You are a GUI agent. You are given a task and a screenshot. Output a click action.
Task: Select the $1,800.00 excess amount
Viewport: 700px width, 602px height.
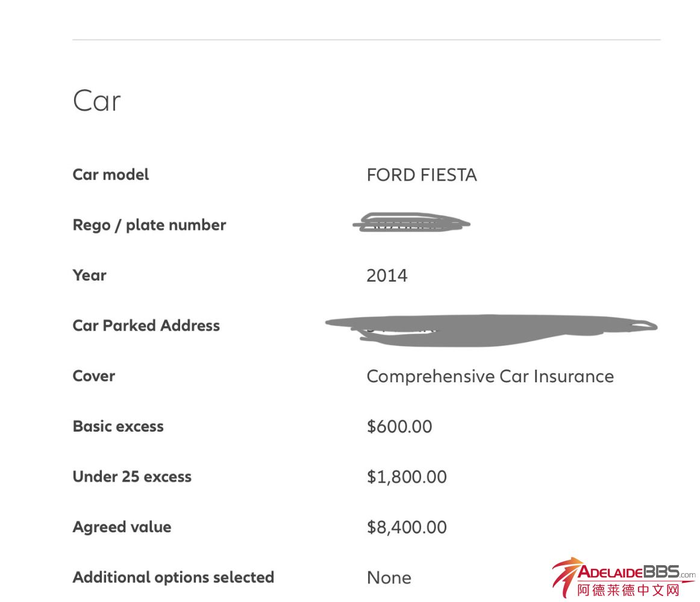point(407,477)
